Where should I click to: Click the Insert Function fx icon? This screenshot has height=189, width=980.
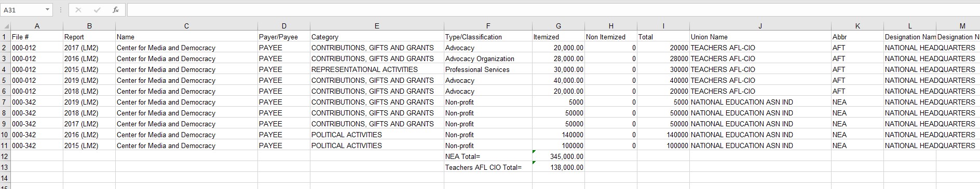pyautogui.click(x=115, y=10)
